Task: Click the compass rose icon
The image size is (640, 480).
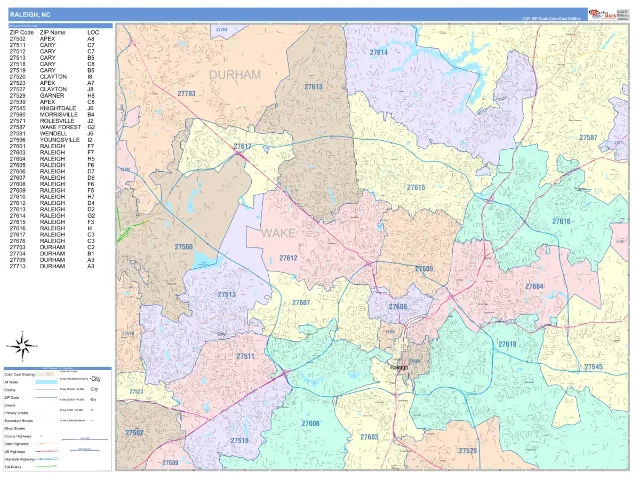Action: [x=22, y=346]
